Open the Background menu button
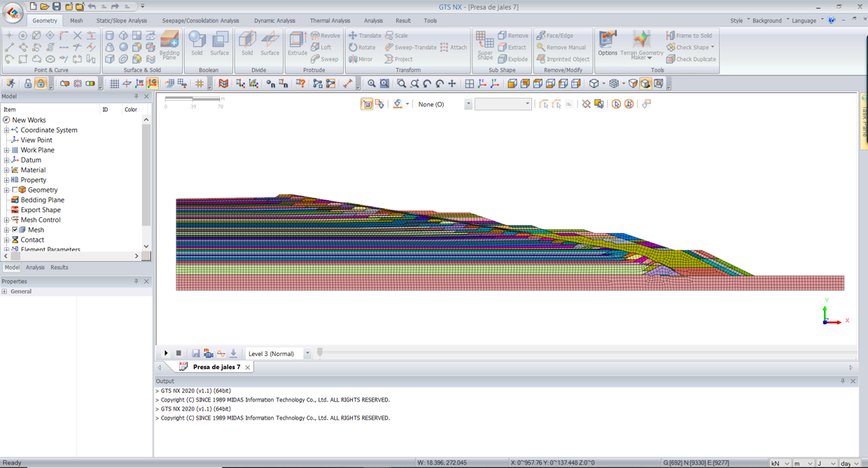This screenshot has width=868, height=468. click(770, 20)
